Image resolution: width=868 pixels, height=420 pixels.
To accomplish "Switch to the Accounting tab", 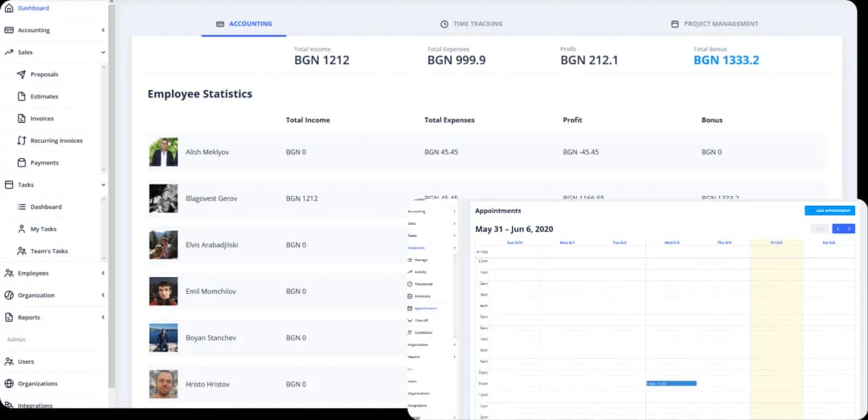I will tap(244, 24).
